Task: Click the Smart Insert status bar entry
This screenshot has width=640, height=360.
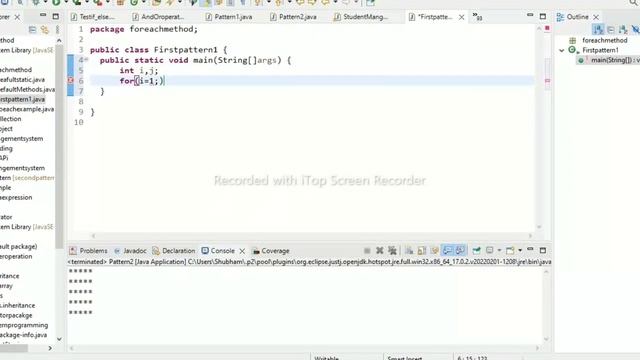Action: coord(404,358)
